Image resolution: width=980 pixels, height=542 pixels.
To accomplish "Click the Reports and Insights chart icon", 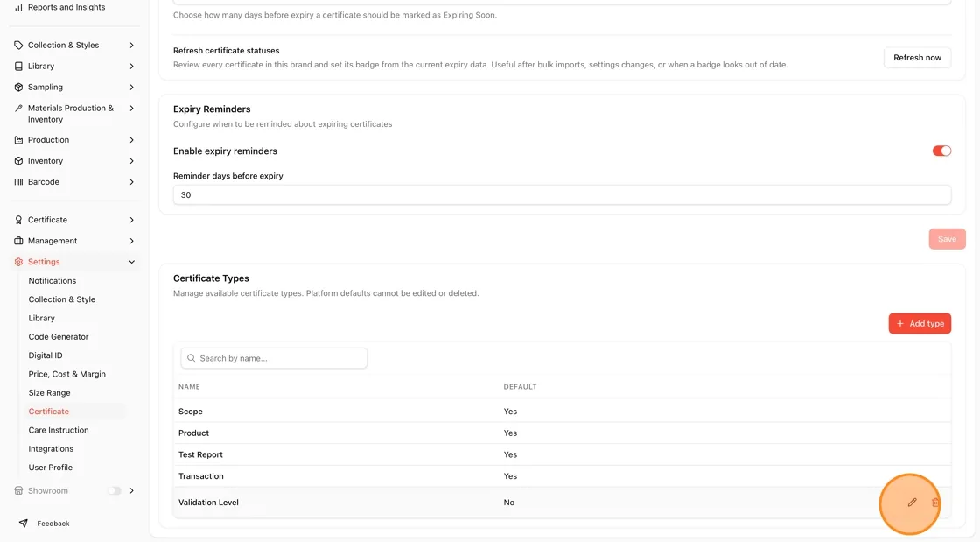I will [x=18, y=8].
